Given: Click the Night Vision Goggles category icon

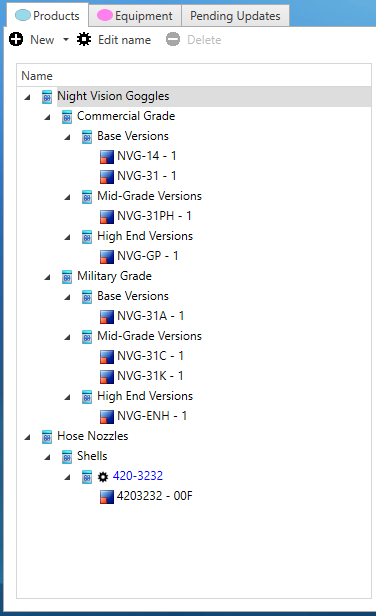Looking at the screenshot, I should point(47,97).
